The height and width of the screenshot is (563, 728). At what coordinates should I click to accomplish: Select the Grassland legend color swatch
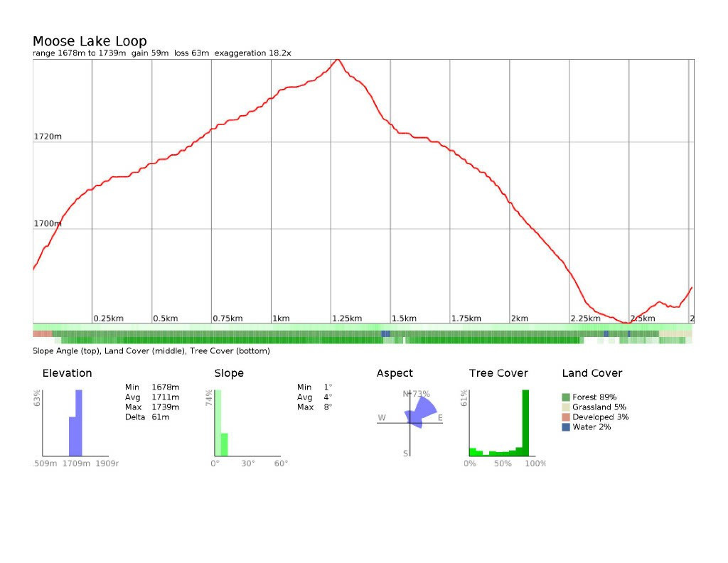click(566, 407)
